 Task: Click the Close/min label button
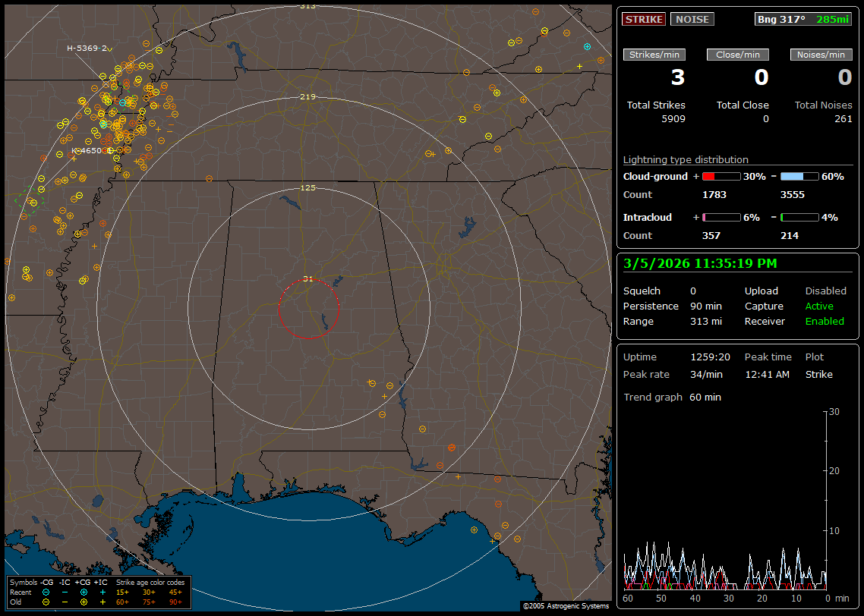pos(738,55)
